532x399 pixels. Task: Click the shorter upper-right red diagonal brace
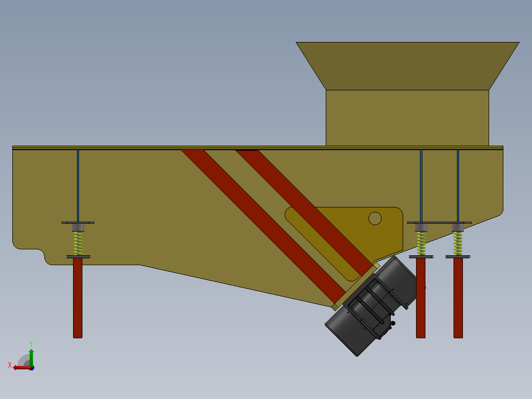(304, 212)
